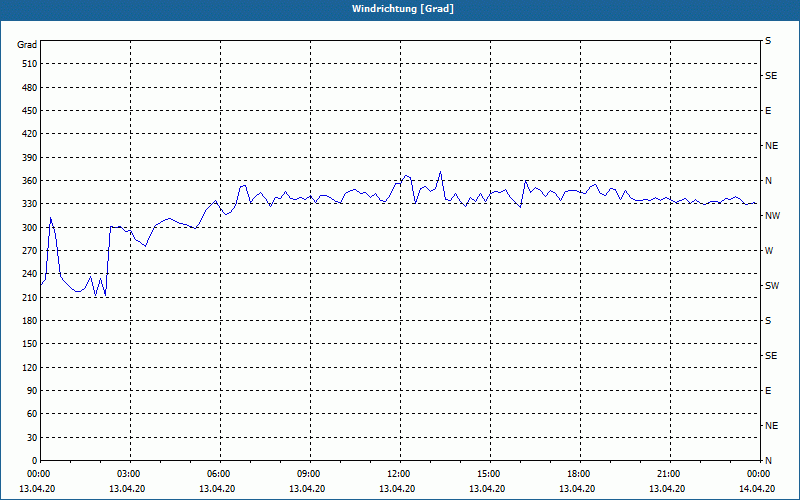Click the "420" y-axis value
Screen dimensions: 800x500
(30, 134)
